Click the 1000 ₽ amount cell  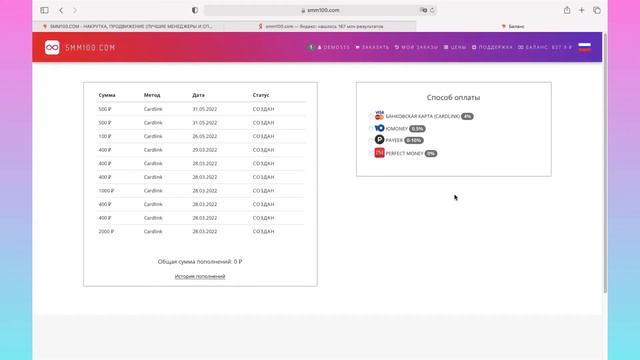coord(106,191)
